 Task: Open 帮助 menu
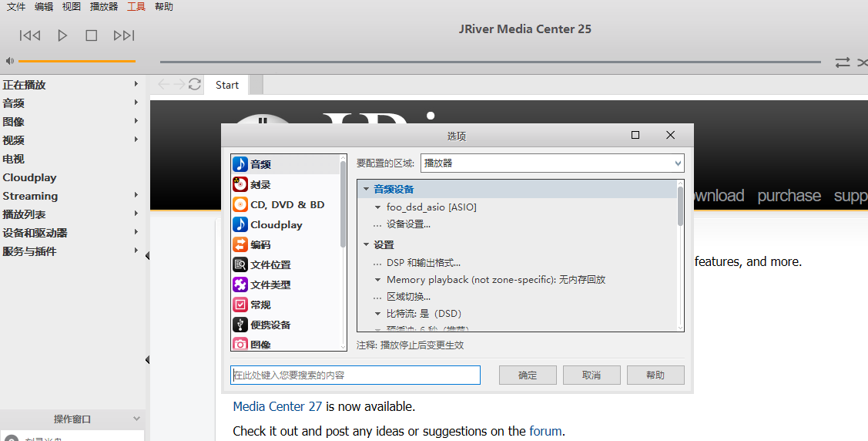point(164,7)
